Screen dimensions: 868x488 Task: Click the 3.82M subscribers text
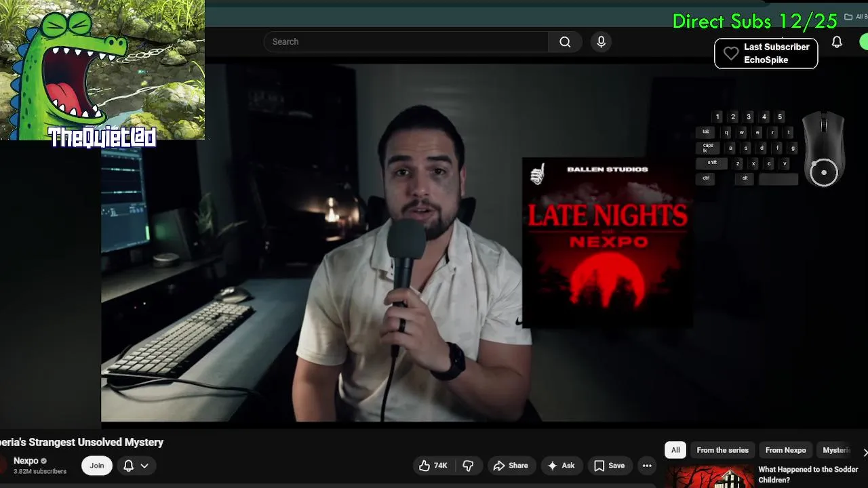coord(40,471)
